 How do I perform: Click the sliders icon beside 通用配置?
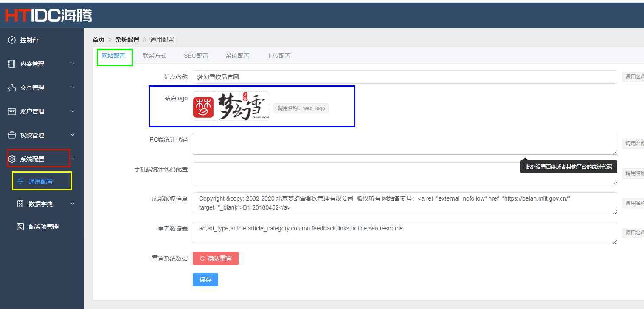point(20,181)
